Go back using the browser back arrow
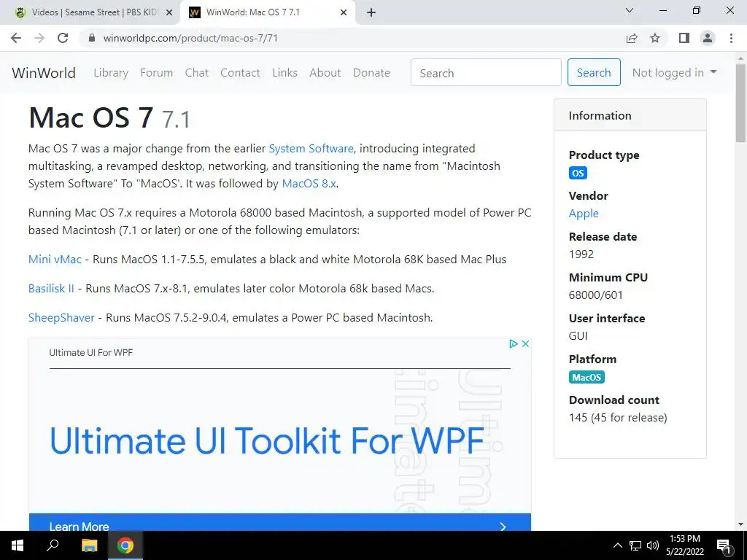Image resolution: width=747 pixels, height=560 pixels. (x=16, y=38)
